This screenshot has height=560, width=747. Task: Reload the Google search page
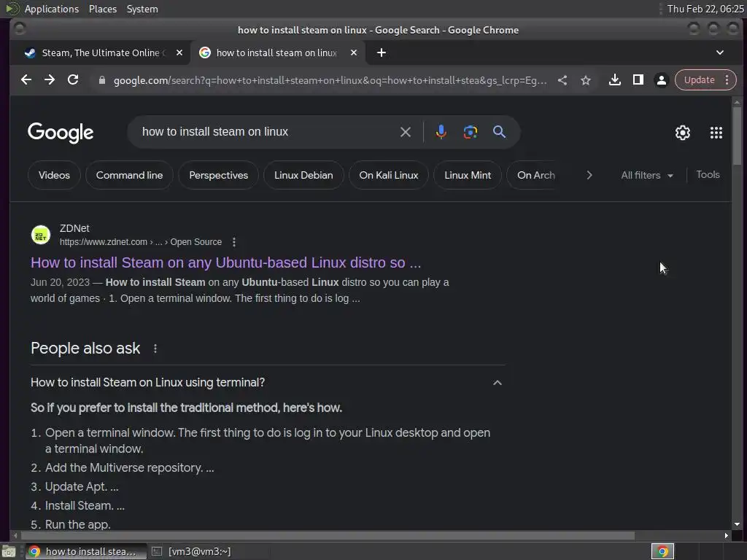tap(73, 80)
